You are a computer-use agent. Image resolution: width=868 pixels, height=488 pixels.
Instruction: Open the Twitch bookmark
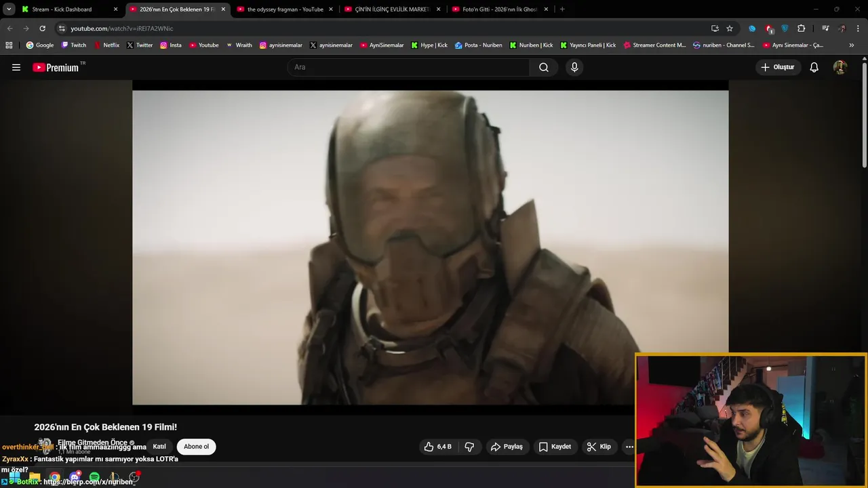coord(74,45)
